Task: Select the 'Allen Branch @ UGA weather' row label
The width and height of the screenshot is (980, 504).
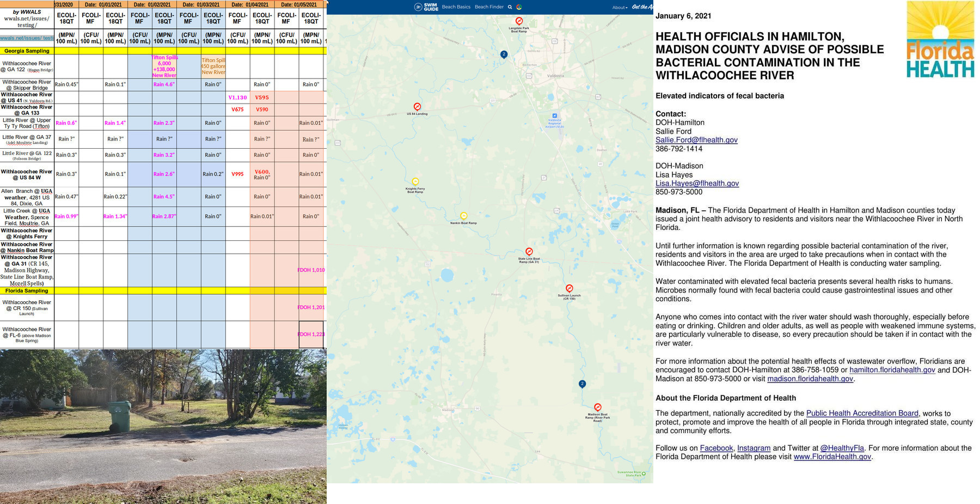Action: point(27,197)
